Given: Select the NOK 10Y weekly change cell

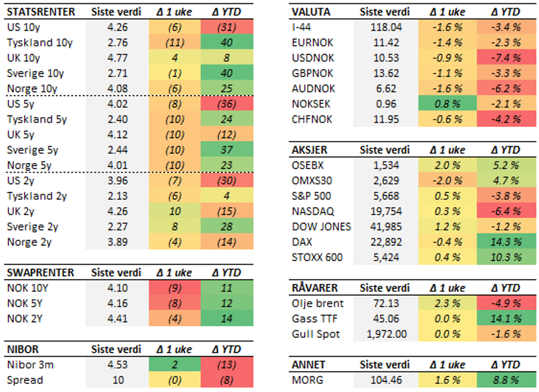Looking at the screenshot, I should click(174, 288).
